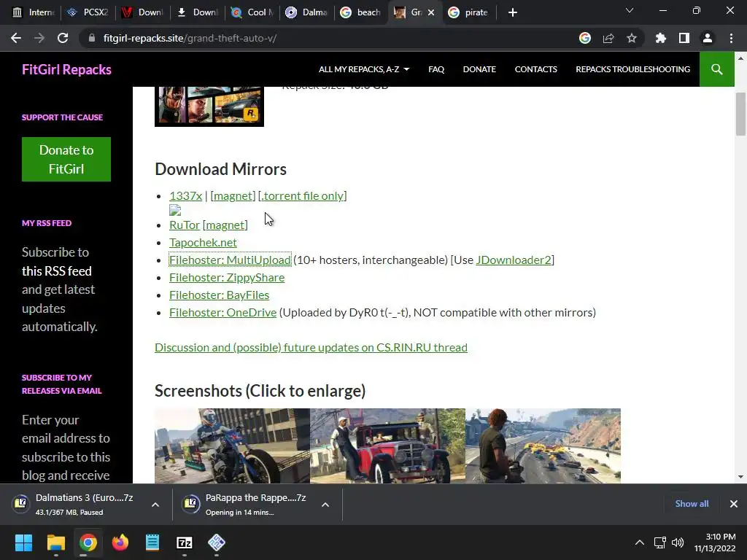Open 7-Zip from the taskbar
This screenshot has width=747, height=560.
tap(185, 542)
